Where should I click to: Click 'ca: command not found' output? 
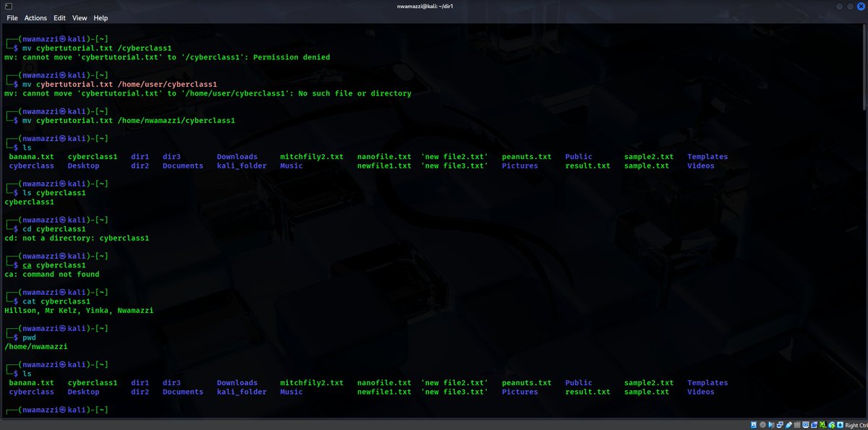[52, 274]
